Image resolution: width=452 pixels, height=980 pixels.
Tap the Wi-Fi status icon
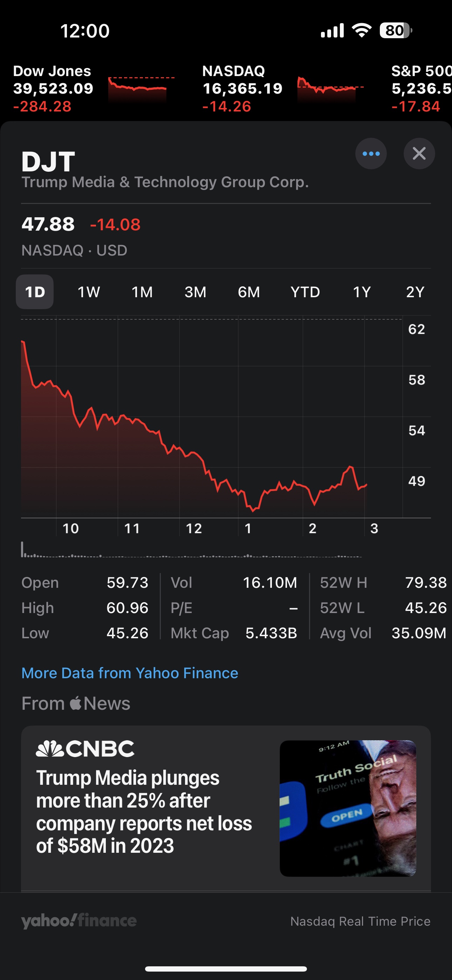[362, 30]
